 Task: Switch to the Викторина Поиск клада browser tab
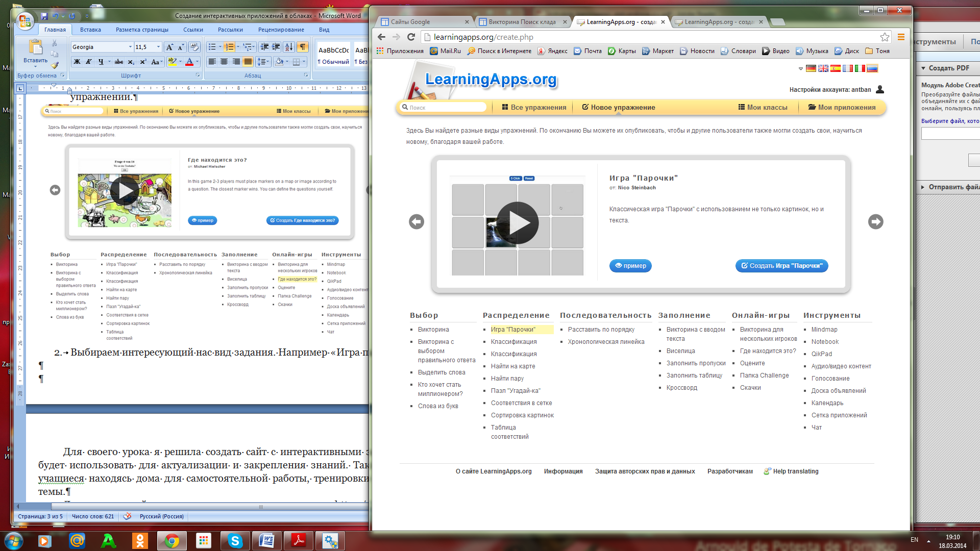point(522,22)
